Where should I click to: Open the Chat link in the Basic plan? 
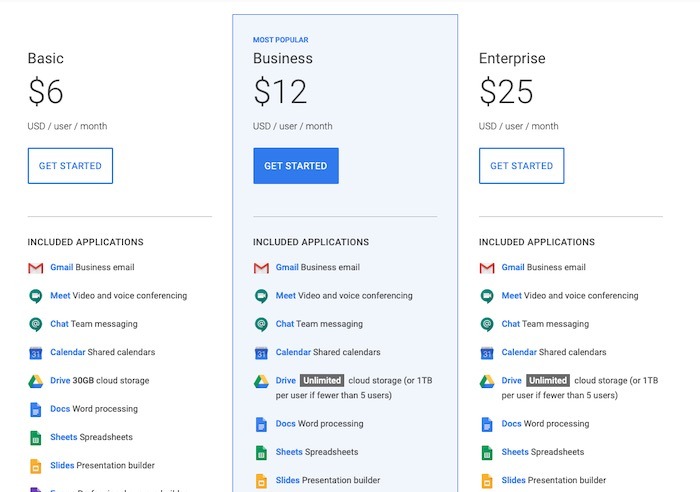point(59,324)
